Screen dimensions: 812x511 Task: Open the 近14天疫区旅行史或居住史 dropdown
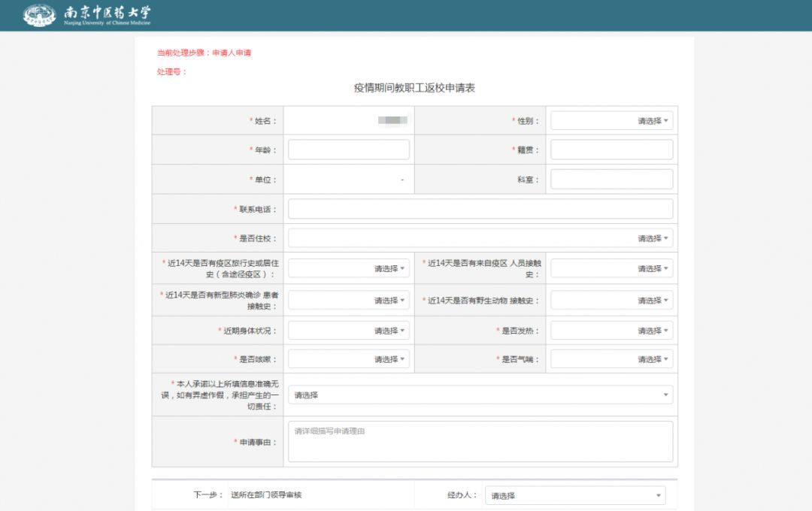(x=349, y=268)
